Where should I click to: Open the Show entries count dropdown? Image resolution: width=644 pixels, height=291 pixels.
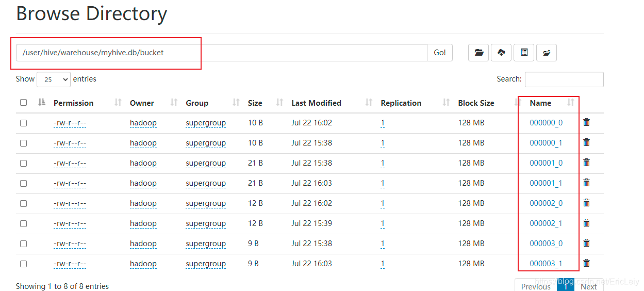pos(54,79)
